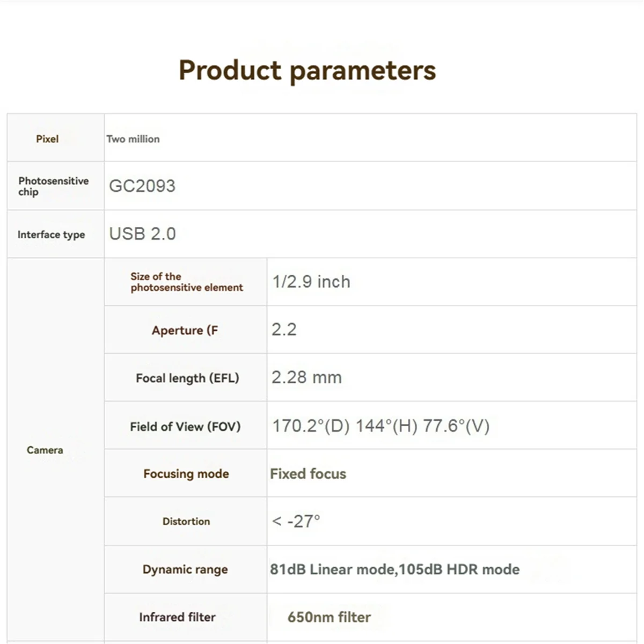Click the USB 2.0 value
Screen dimensions: 644x644
click(142, 233)
